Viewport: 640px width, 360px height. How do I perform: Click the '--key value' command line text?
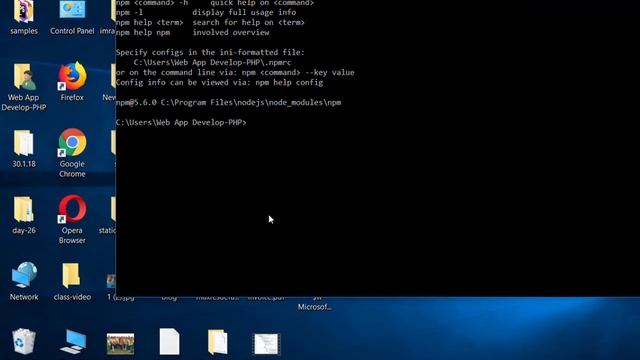pos(330,73)
